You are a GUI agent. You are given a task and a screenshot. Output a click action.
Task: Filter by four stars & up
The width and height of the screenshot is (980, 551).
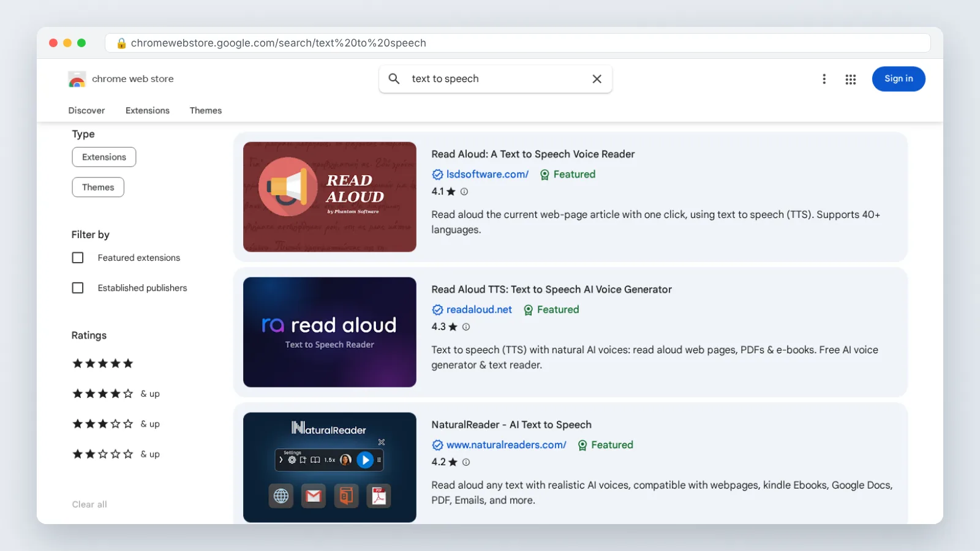point(116,394)
